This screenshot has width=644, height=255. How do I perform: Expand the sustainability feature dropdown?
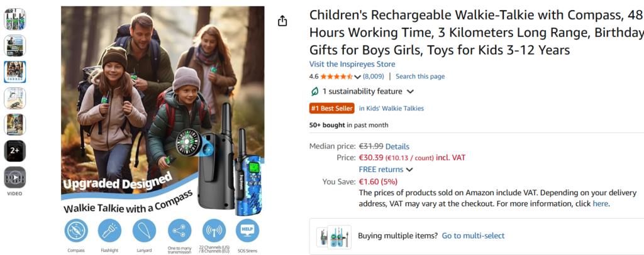click(411, 92)
